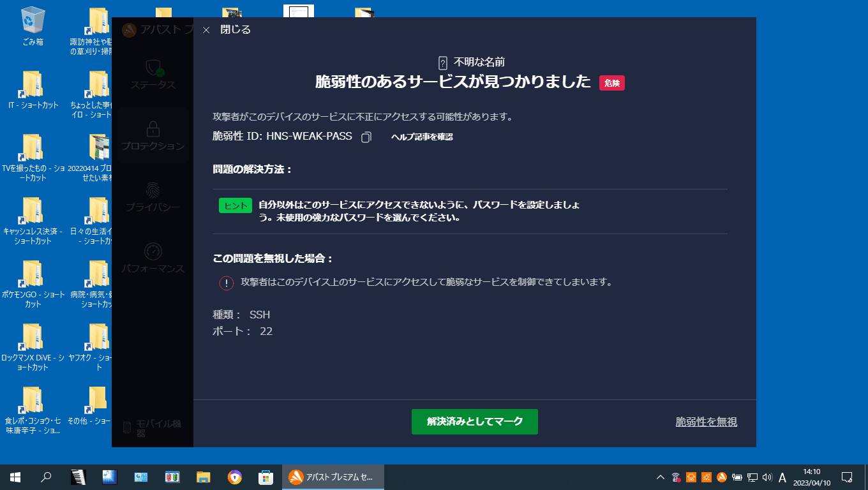Click the 解決済みとしてマーク button

475,422
